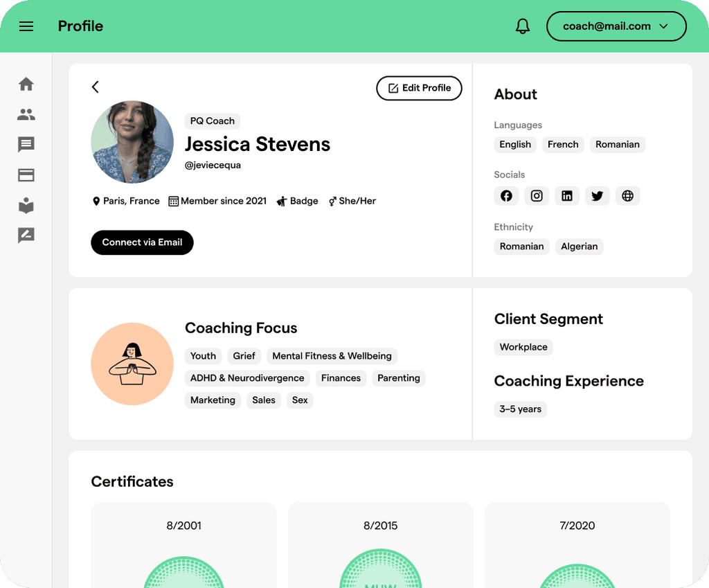This screenshot has height=588, width=709.
Task: Click the Profile page title
Action: (x=80, y=26)
